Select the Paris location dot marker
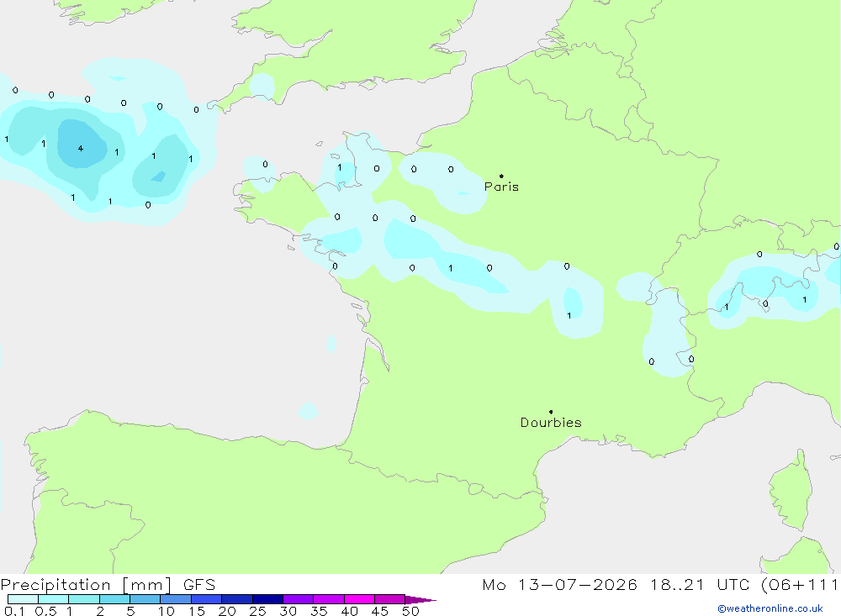 (501, 176)
